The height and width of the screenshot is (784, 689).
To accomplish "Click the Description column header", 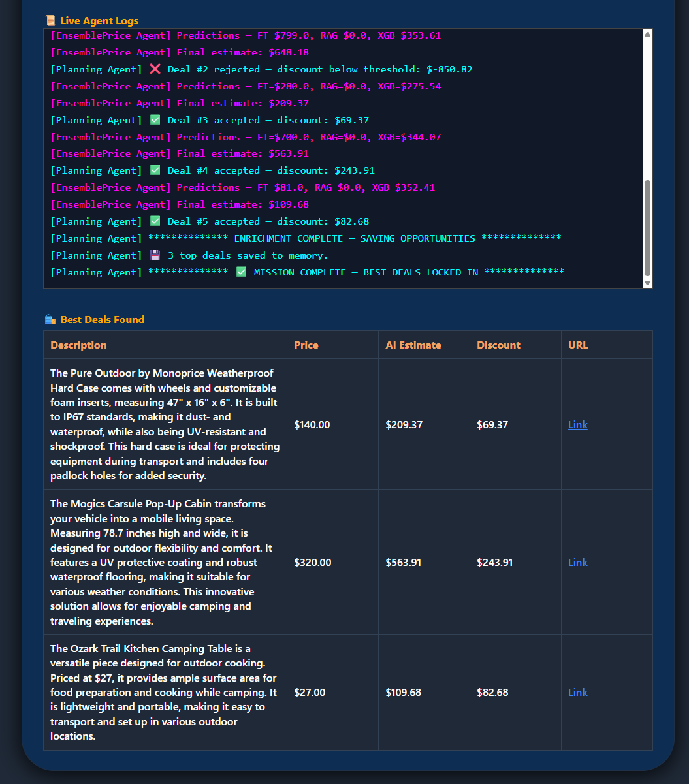I will (x=78, y=345).
